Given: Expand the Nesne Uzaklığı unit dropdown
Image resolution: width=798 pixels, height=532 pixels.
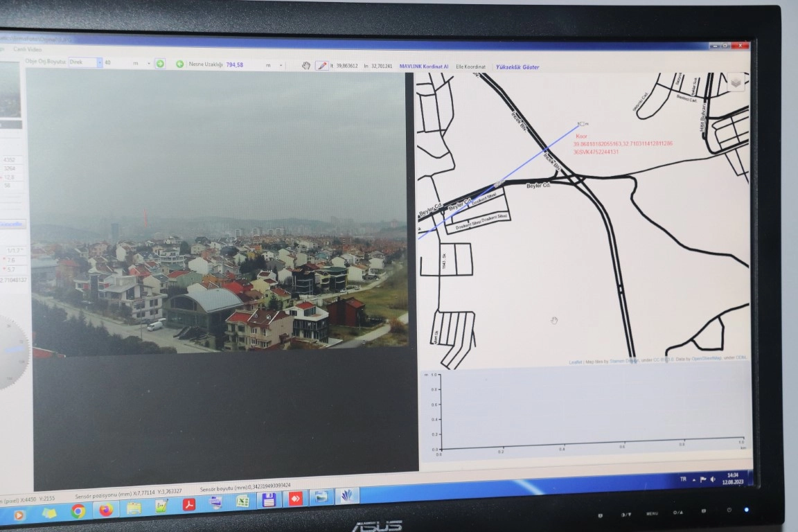Looking at the screenshot, I should pyautogui.click(x=281, y=65).
